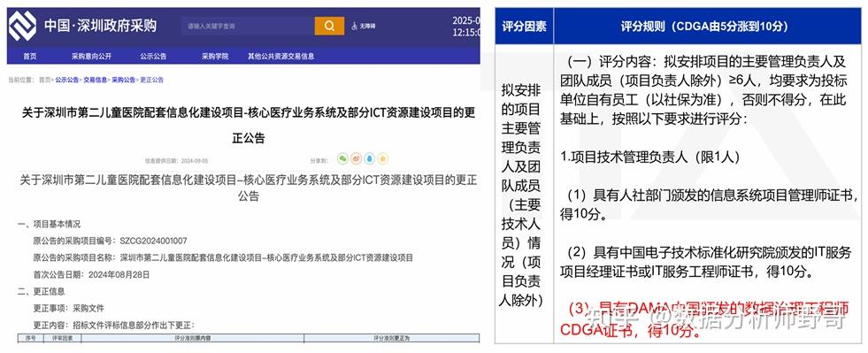Open 其他公共资源交易信息 menu item
The image size is (868, 353).
pyautogui.click(x=280, y=57)
